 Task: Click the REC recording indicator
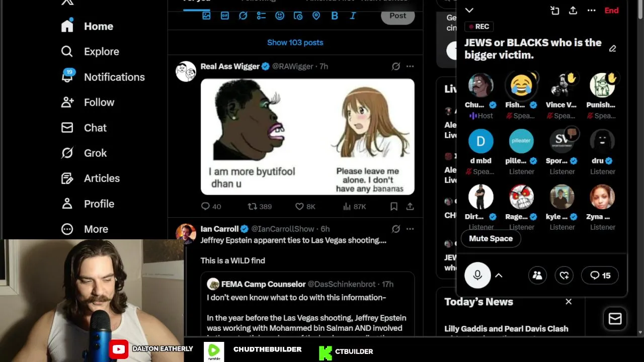[479, 27]
